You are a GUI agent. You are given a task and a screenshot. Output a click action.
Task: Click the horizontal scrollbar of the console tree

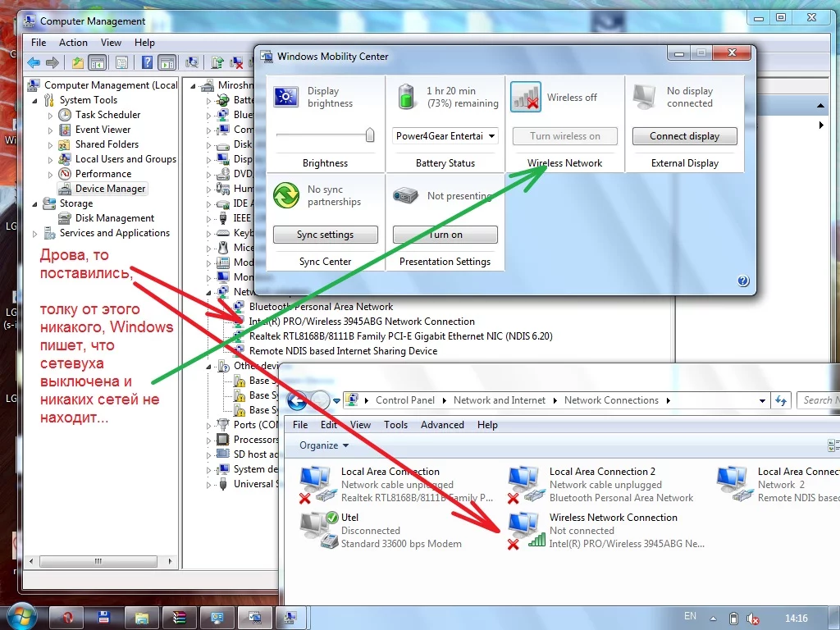point(98,561)
